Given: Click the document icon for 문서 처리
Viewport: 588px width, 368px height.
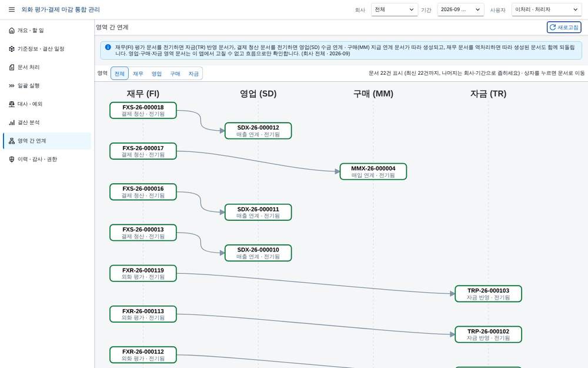Looking at the screenshot, I should coord(12,67).
